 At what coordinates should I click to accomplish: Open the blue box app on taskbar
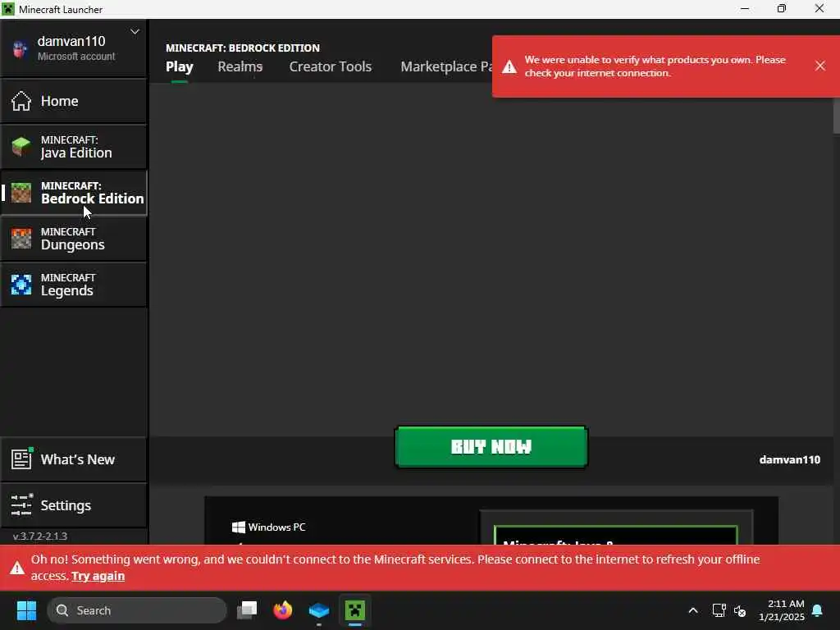319,610
